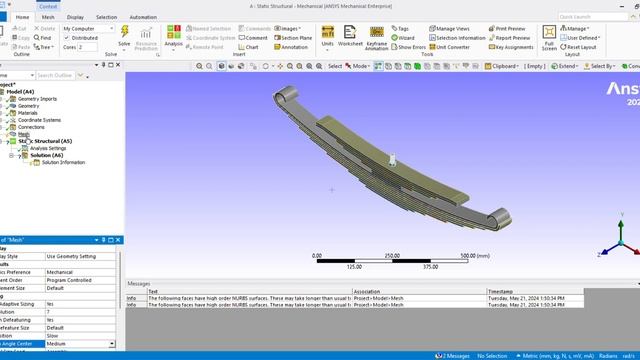The width and height of the screenshot is (640, 360).
Task: Click the Quick Launch search box
Action: coord(593,17)
